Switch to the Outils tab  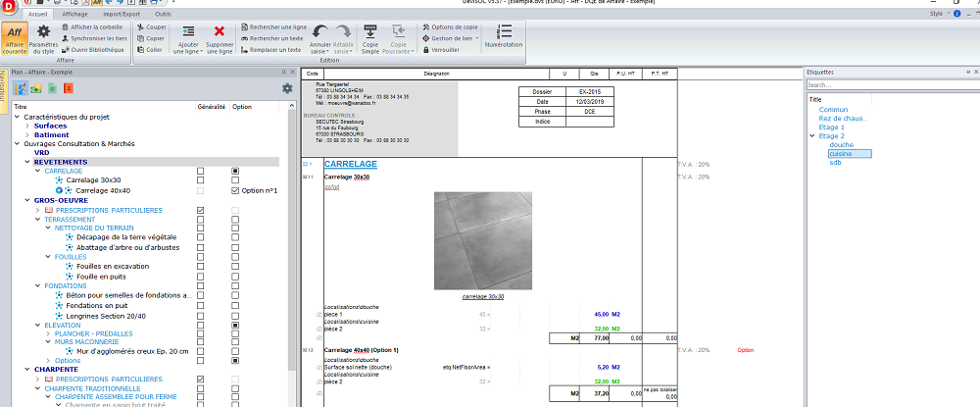[163, 13]
